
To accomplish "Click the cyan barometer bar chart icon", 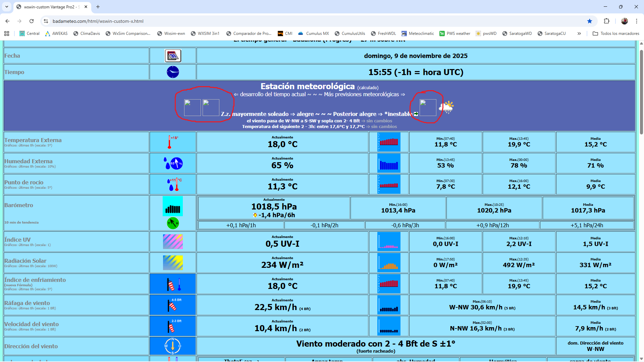I will [173, 206].
